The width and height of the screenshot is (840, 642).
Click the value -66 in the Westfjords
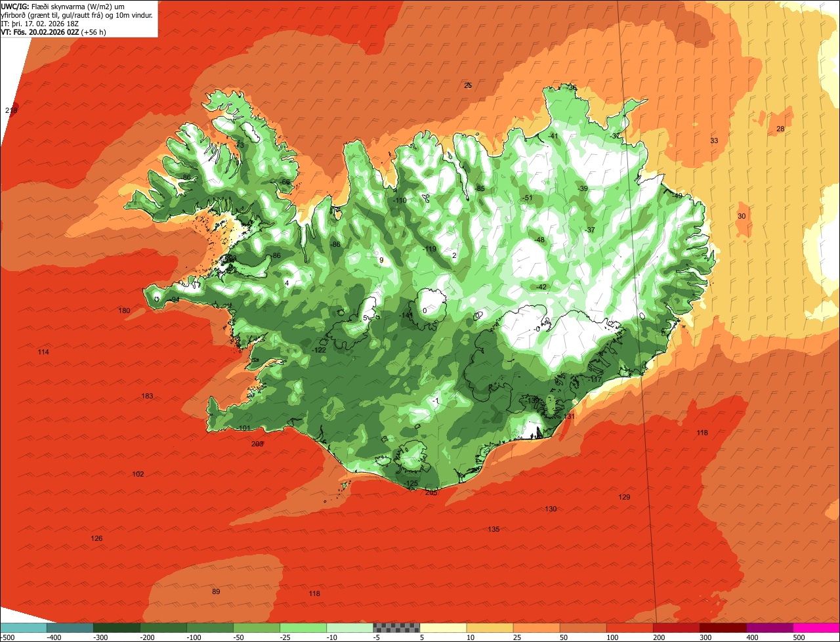[285, 182]
